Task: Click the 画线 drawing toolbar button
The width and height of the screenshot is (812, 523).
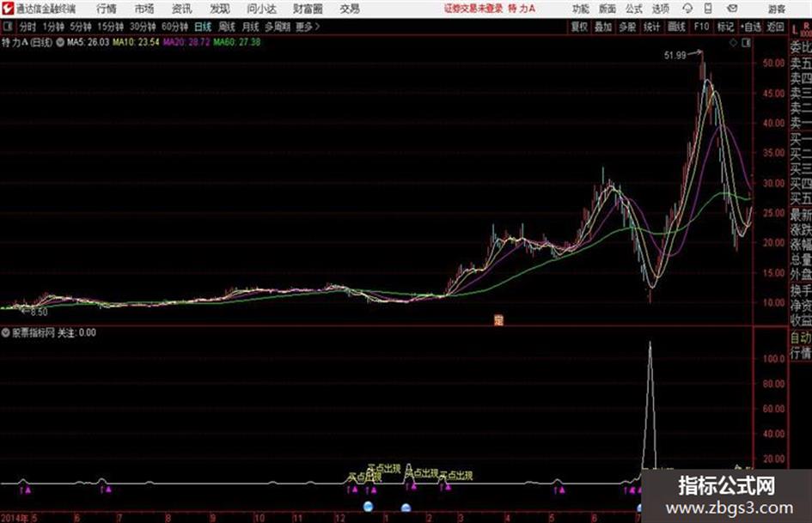Action: coord(676,27)
